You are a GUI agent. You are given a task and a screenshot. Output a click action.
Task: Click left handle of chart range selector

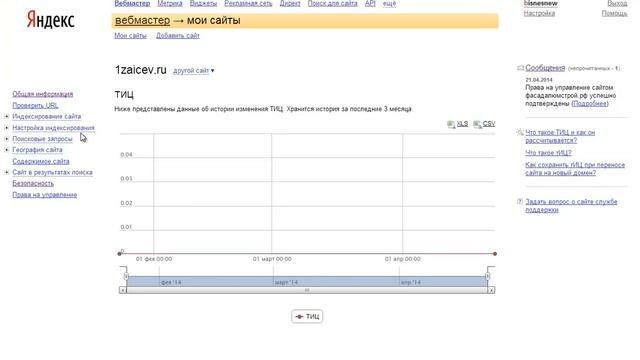coord(126,276)
